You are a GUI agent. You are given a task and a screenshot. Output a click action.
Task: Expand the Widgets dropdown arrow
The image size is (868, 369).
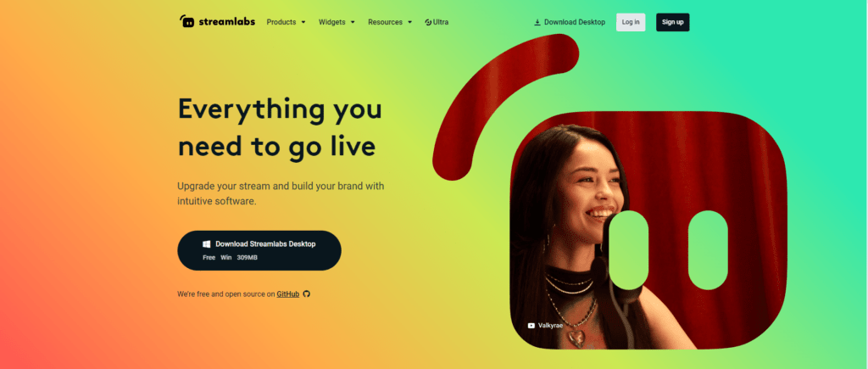pyautogui.click(x=353, y=23)
